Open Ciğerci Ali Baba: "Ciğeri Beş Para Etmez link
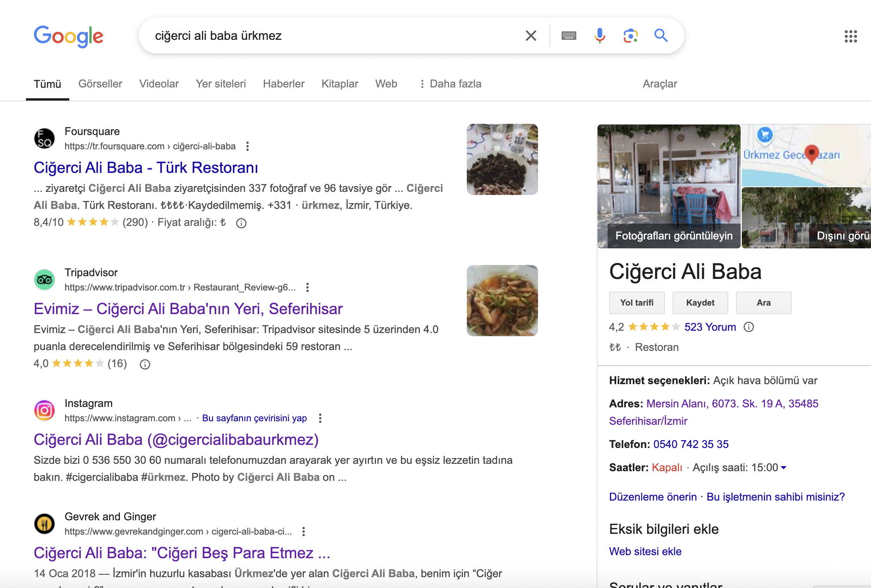871x588 pixels. click(x=182, y=553)
